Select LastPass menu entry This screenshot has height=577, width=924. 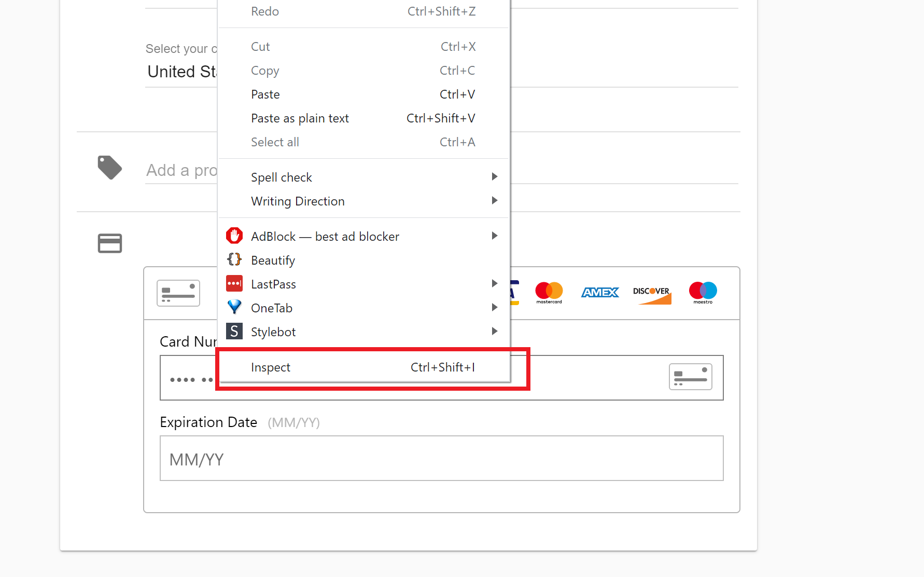point(364,284)
